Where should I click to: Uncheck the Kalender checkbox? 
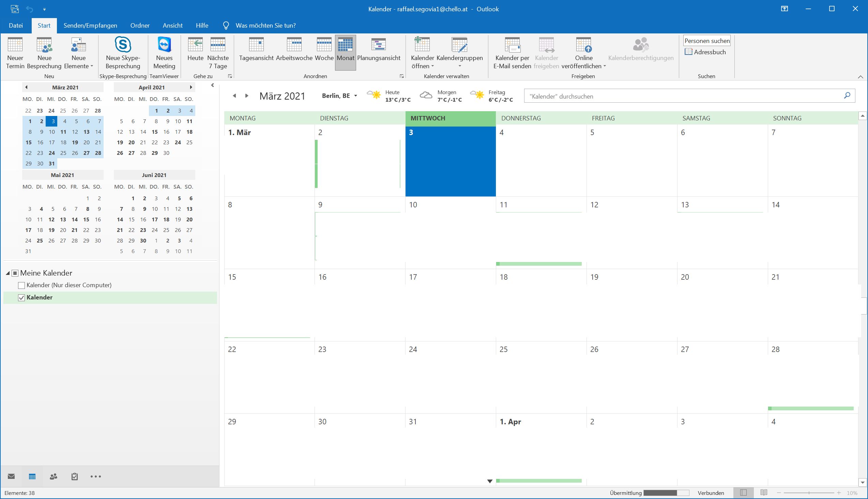tap(21, 297)
